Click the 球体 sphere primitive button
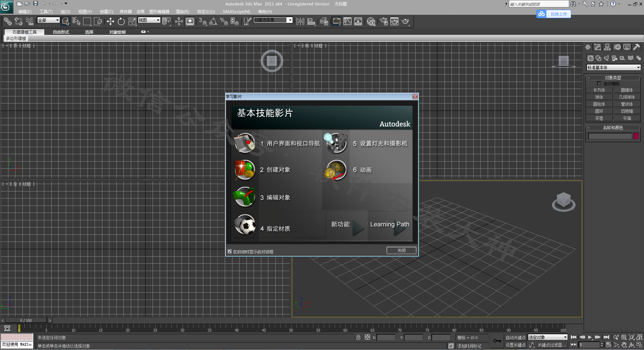The height and width of the screenshot is (350, 644). click(x=599, y=97)
